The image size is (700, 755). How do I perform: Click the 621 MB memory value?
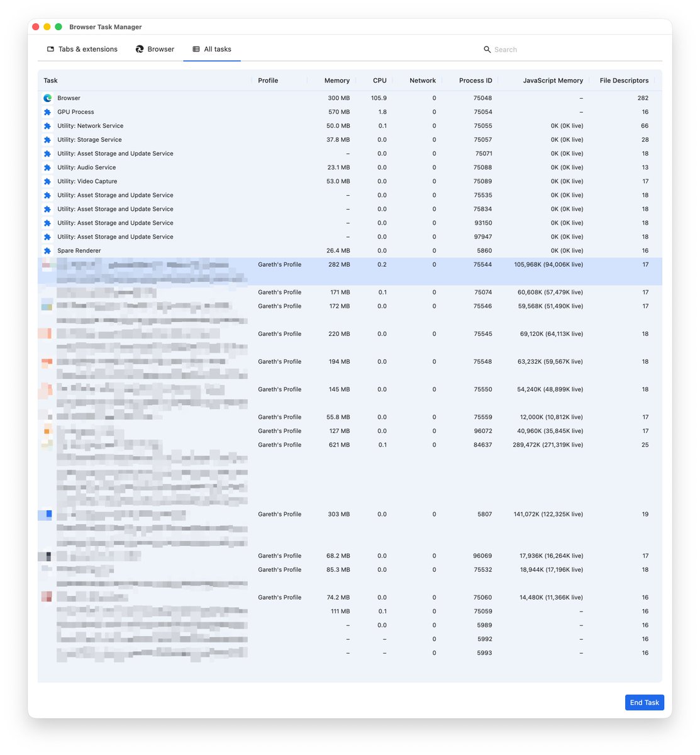pos(339,445)
